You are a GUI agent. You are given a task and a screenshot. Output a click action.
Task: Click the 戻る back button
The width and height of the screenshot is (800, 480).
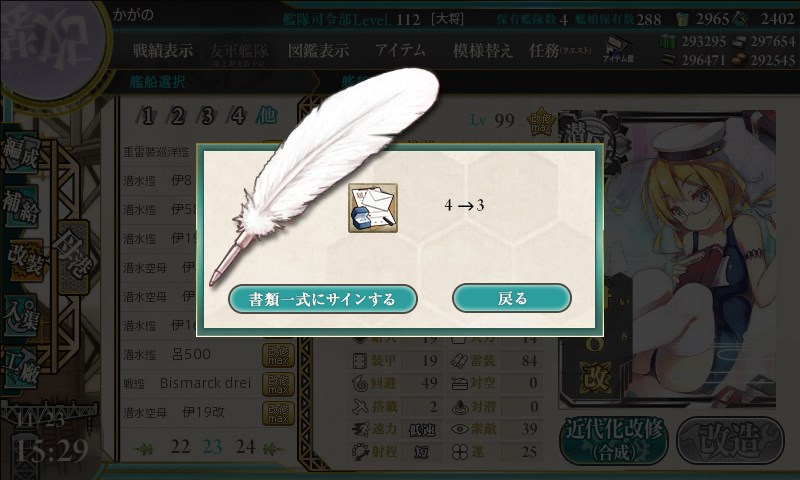(x=512, y=298)
